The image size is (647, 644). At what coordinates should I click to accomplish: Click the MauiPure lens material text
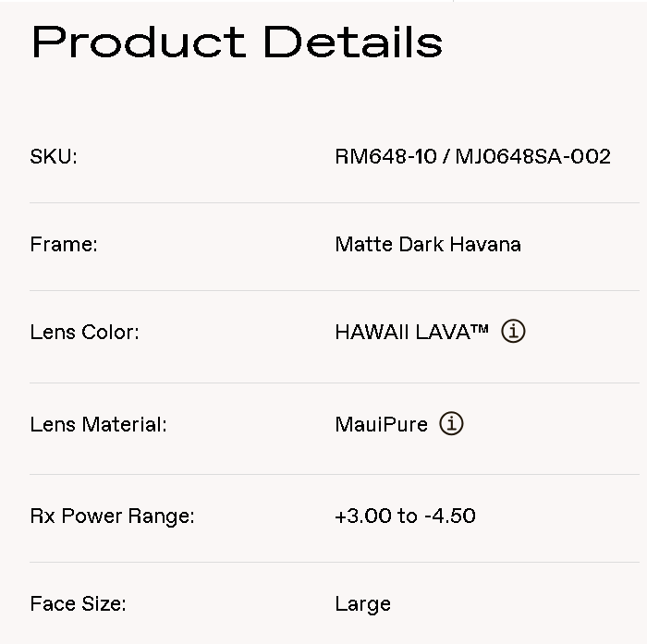[x=381, y=425]
